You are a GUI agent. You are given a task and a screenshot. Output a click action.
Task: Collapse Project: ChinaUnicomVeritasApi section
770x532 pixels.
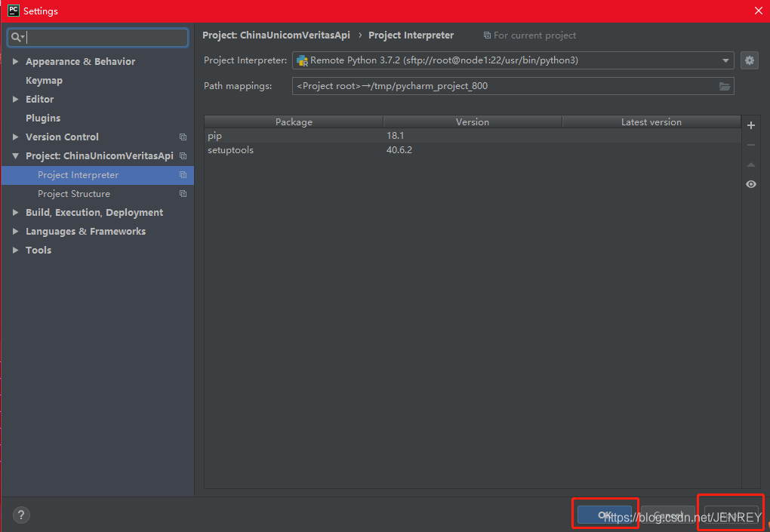pos(15,156)
